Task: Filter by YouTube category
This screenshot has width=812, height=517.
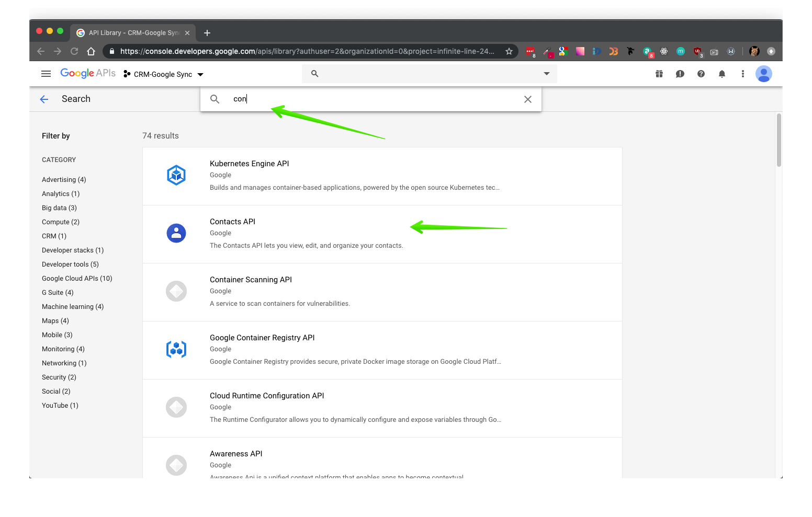Action: coord(60,406)
